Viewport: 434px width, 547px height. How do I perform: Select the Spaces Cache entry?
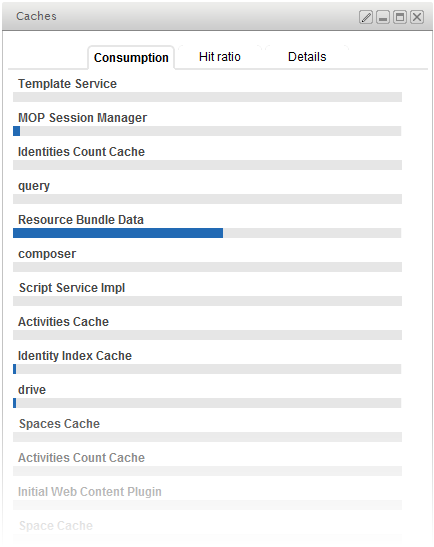59,424
